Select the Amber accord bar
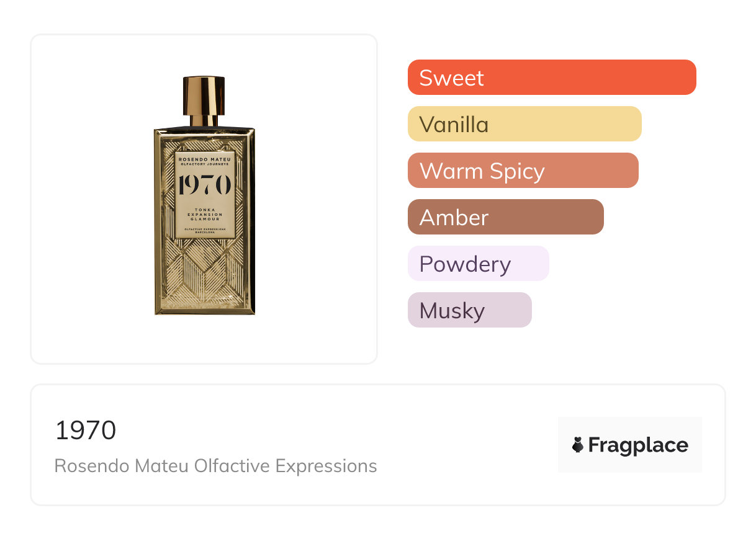Screen dimensions: 756x536 [506, 217]
